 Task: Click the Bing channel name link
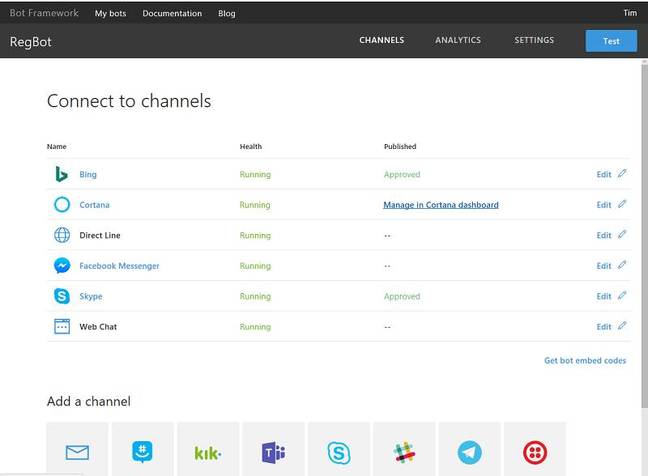pyautogui.click(x=88, y=174)
